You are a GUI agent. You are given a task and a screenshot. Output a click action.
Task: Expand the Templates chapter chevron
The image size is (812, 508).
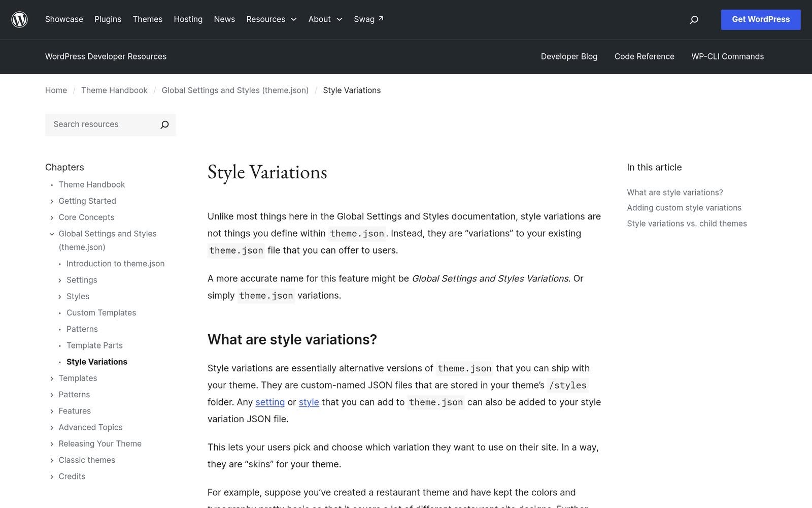pos(52,378)
